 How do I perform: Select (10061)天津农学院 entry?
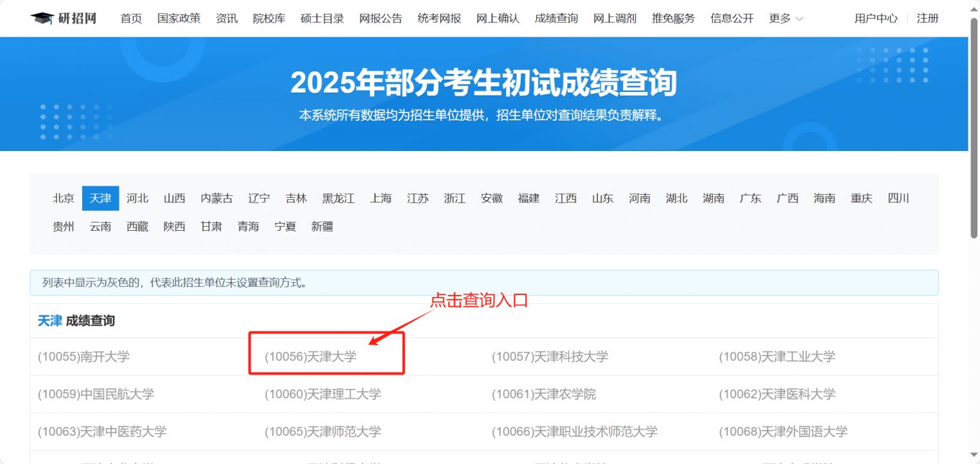pyautogui.click(x=544, y=394)
